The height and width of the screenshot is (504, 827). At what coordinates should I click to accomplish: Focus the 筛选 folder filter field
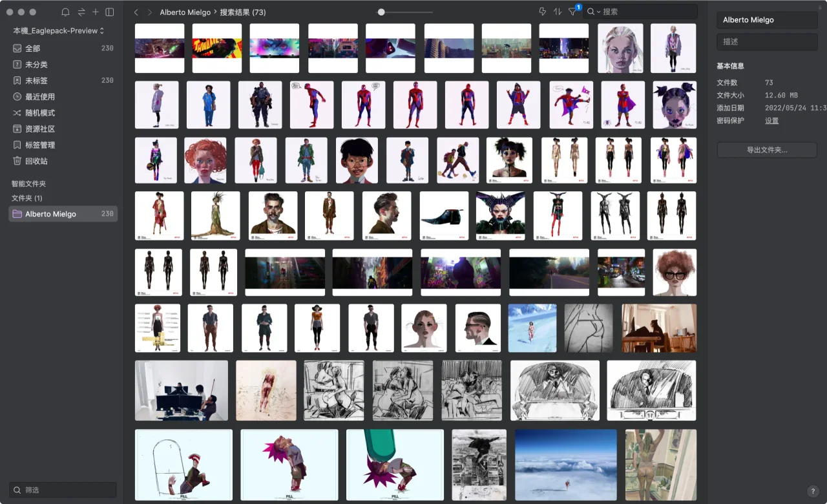63,490
